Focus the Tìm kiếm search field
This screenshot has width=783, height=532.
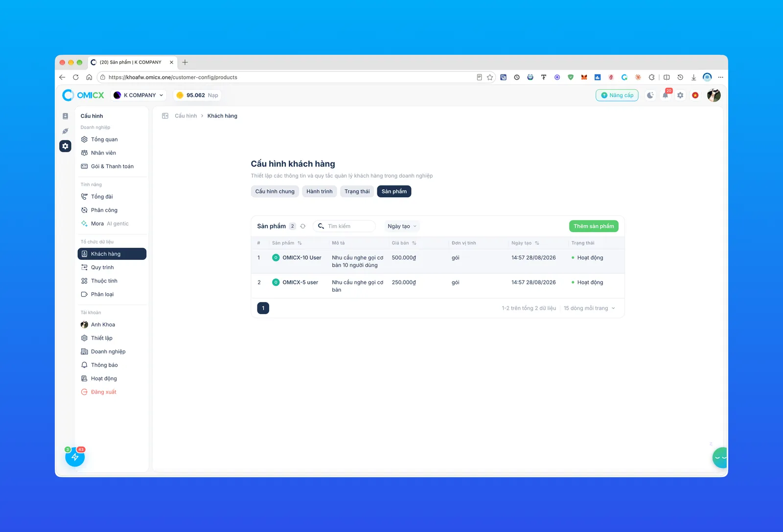pos(344,226)
